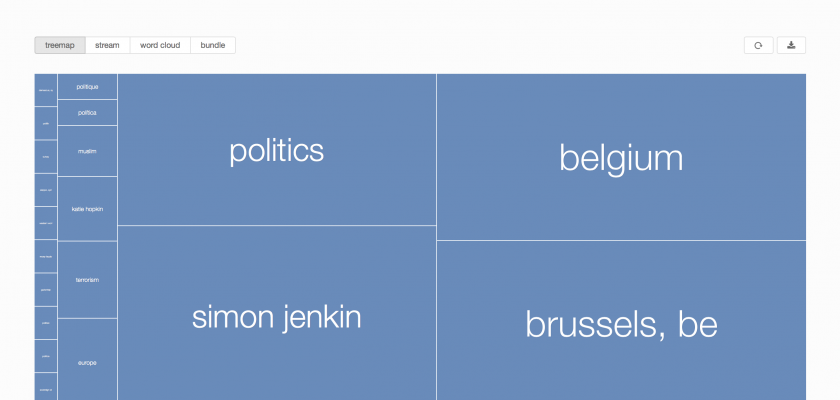Select the katie hopkin treemap cell
840x400 pixels.
pyautogui.click(x=87, y=209)
